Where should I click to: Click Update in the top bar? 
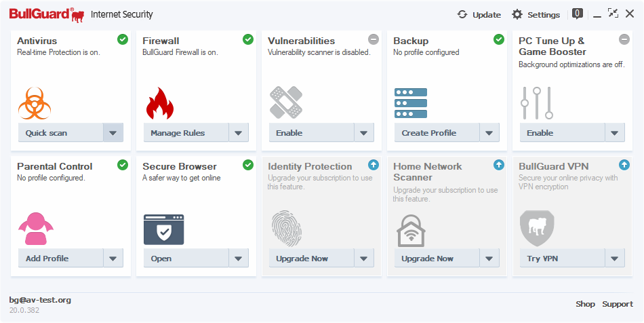click(479, 14)
